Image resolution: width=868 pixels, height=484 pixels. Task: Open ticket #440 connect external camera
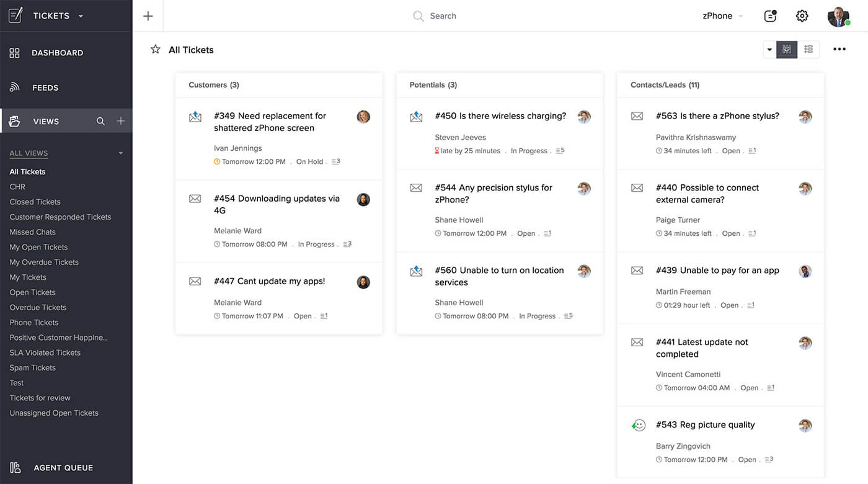tap(707, 194)
